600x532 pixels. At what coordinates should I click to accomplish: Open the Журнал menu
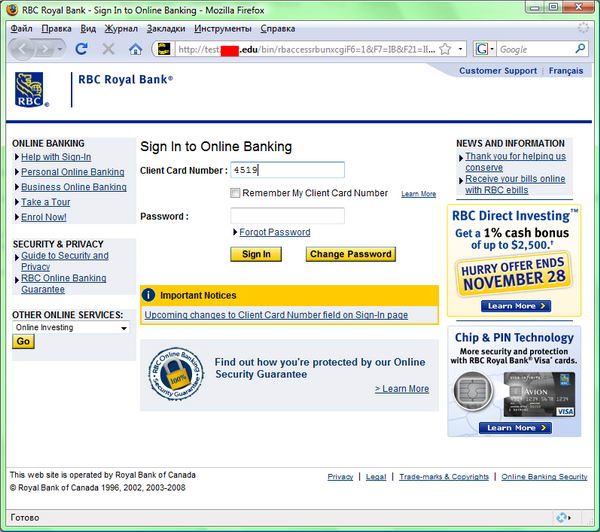[121, 29]
